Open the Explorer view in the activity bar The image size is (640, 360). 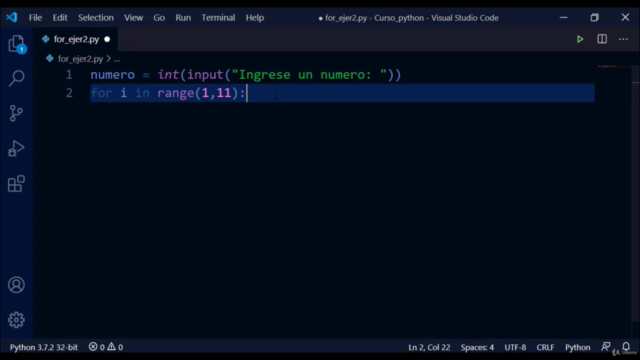16,44
